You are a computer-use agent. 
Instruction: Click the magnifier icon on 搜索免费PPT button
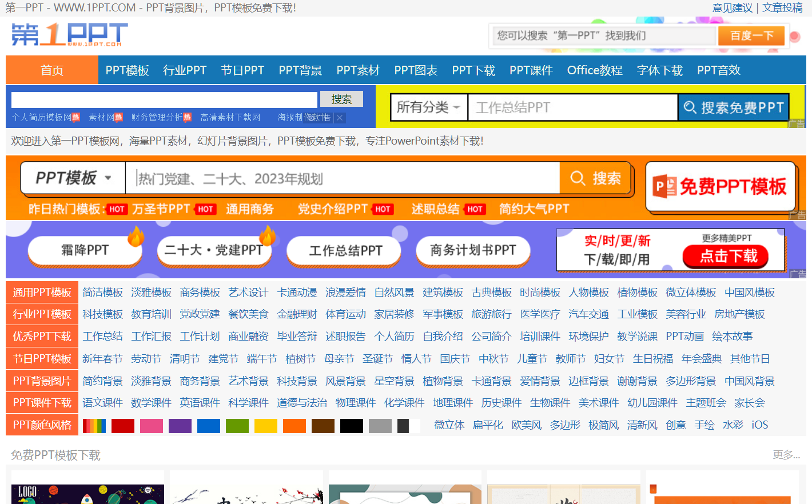pos(688,107)
